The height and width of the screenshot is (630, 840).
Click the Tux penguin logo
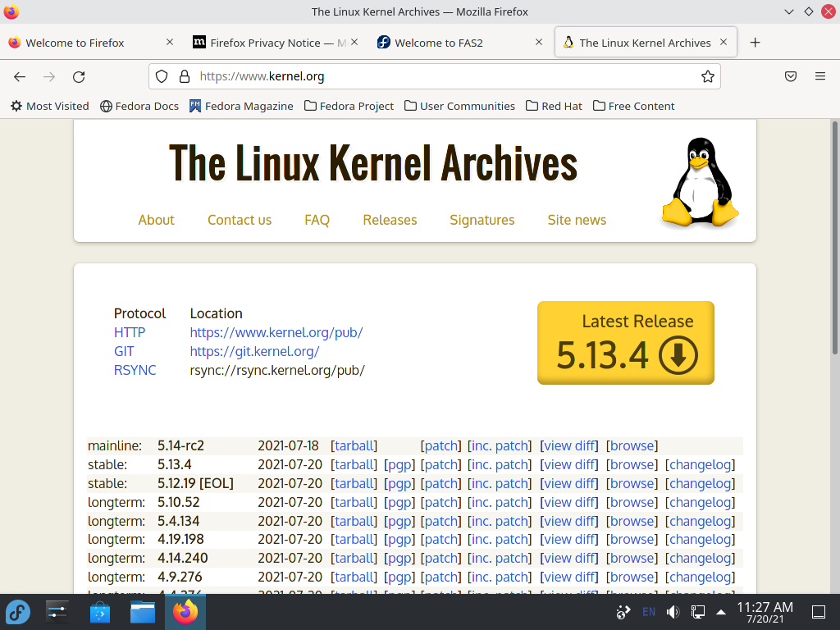[x=700, y=183]
